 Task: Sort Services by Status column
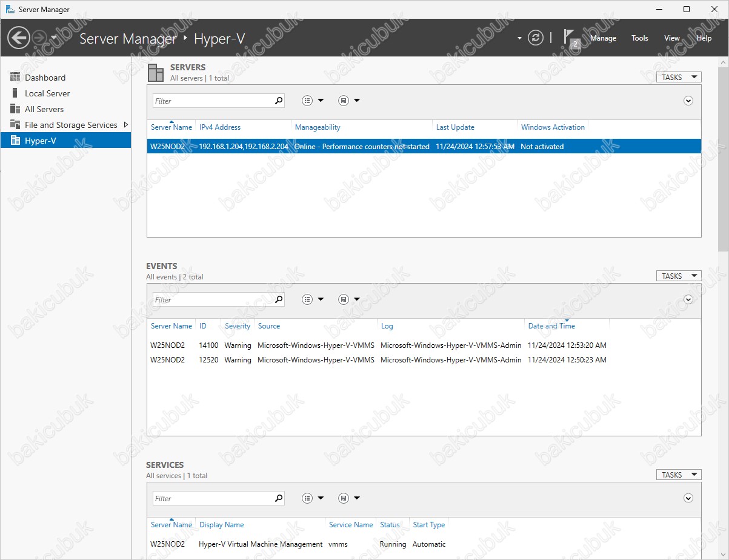(390, 525)
